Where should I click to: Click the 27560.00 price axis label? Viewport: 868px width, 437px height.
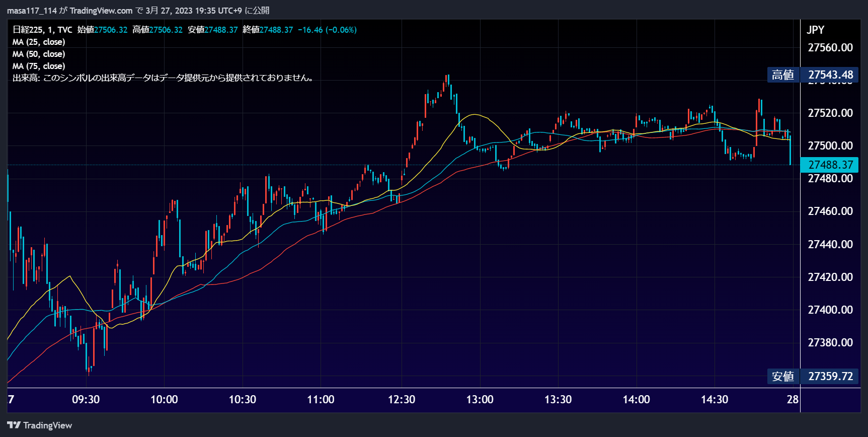830,47
